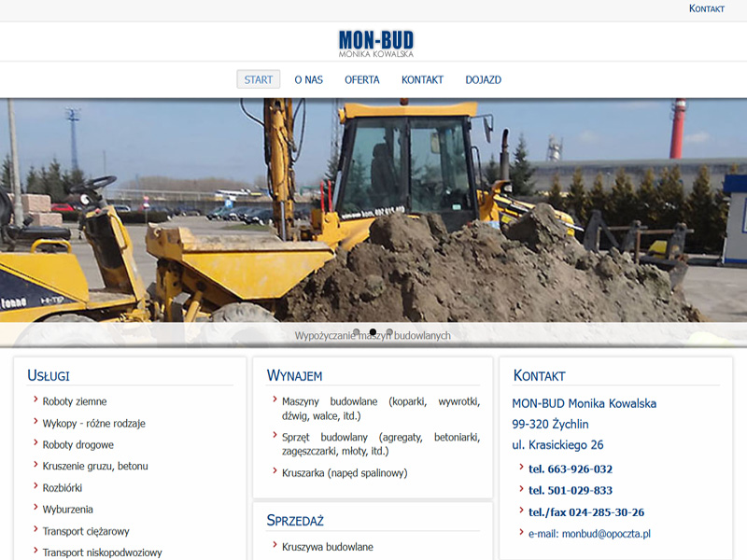Click phone number tel. 663-926-032
Viewport: 747px width, 560px height.
(x=571, y=469)
